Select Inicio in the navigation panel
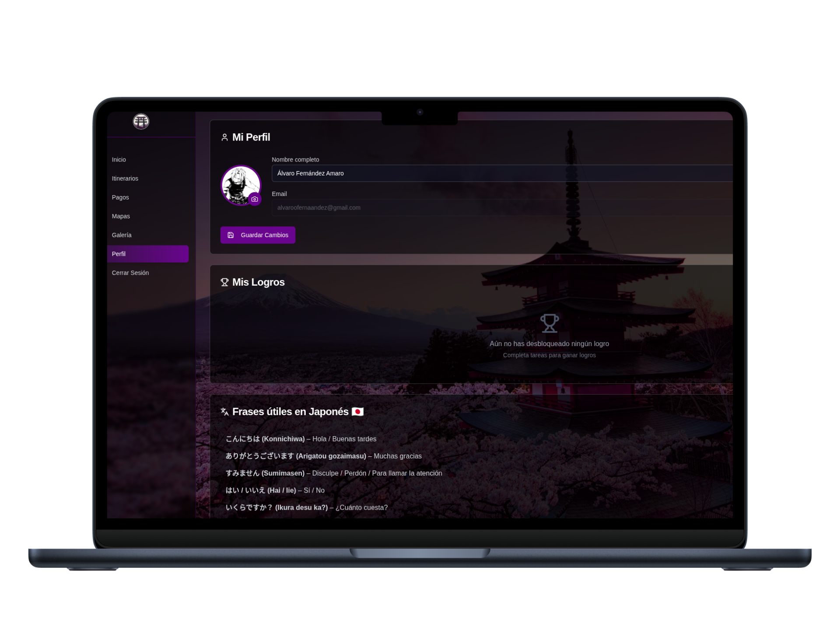This screenshot has width=840, height=630. (119, 159)
